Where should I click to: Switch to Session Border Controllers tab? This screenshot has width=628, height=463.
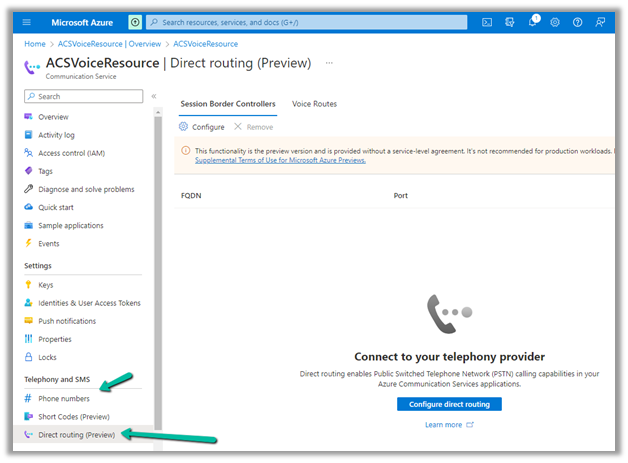pos(228,104)
